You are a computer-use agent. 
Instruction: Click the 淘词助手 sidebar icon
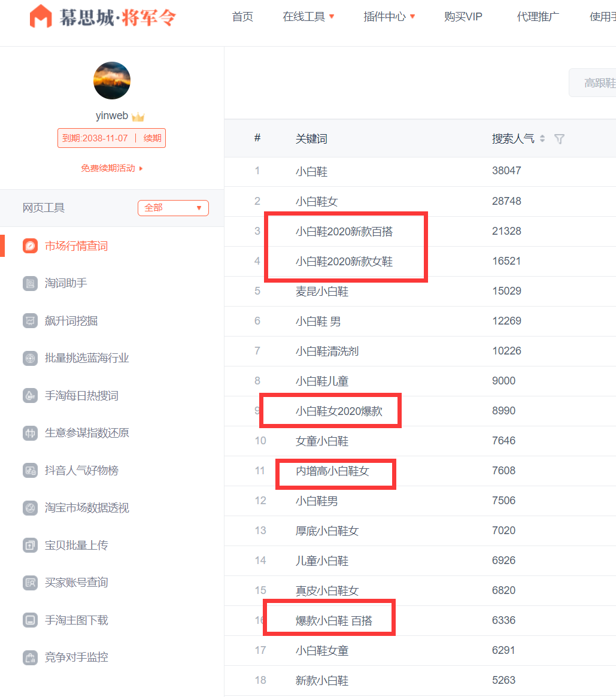click(30, 283)
